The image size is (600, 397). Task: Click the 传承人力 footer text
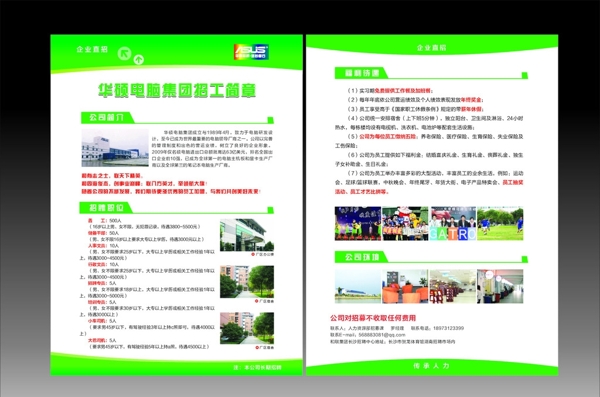coord(431,366)
